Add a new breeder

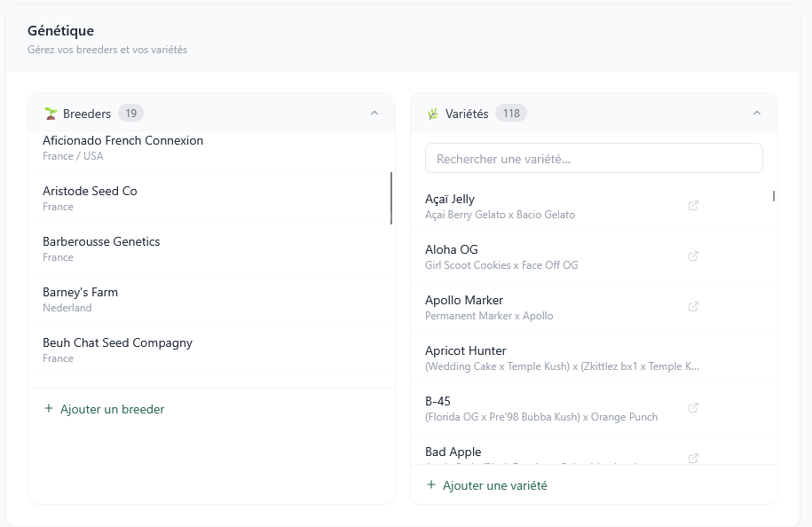[105, 409]
